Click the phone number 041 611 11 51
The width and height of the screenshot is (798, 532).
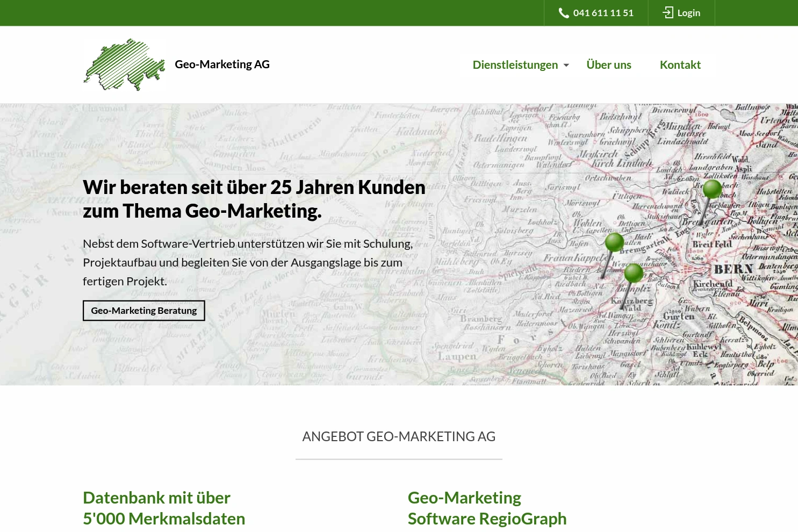tap(603, 12)
